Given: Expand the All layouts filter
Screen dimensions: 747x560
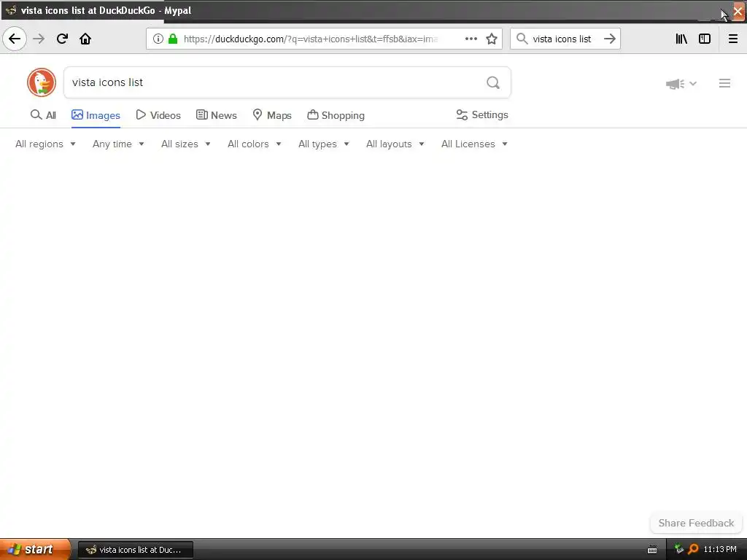Looking at the screenshot, I should coord(395,144).
